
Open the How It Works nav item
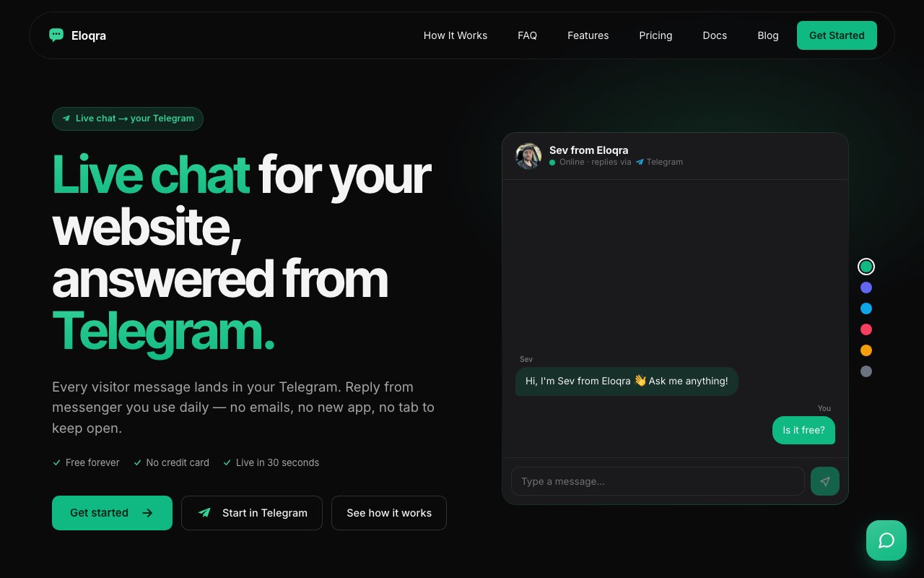[456, 35]
